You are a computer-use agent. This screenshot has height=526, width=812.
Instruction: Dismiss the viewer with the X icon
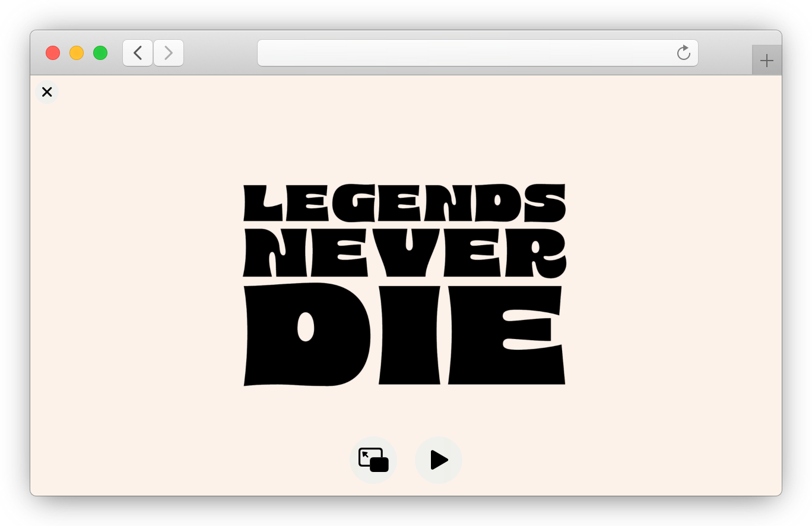coord(47,92)
